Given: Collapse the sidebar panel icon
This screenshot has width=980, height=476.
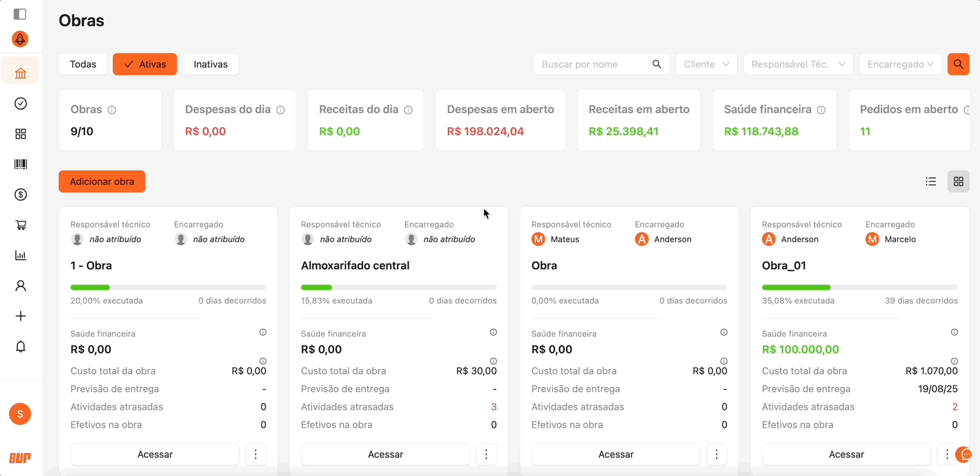Looking at the screenshot, I should (x=20, y=14).
